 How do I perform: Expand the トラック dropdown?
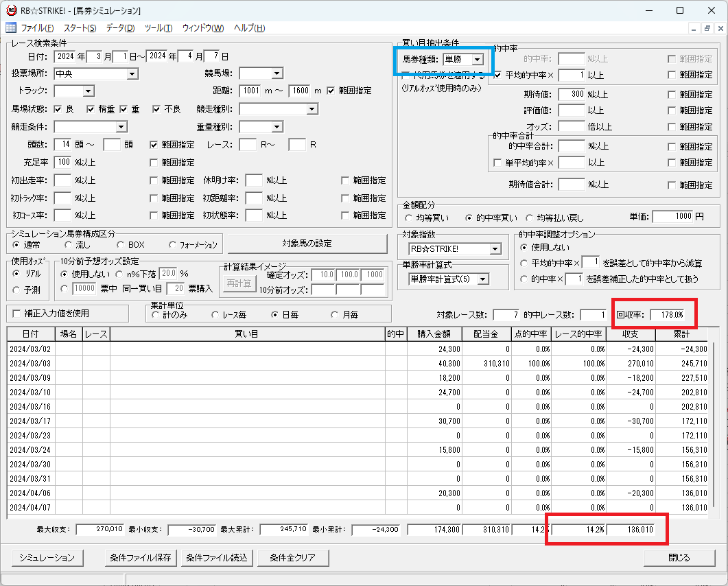pos(89,91)
